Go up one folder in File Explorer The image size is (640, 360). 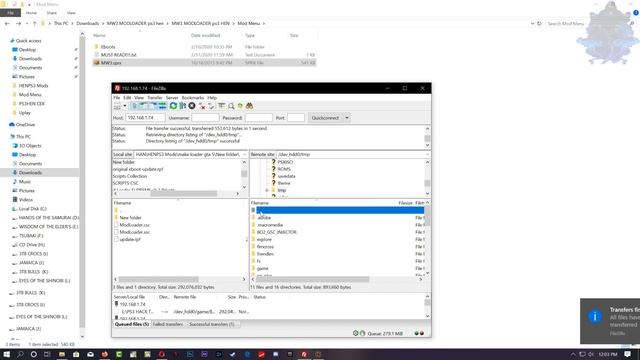tap(35, 24)
